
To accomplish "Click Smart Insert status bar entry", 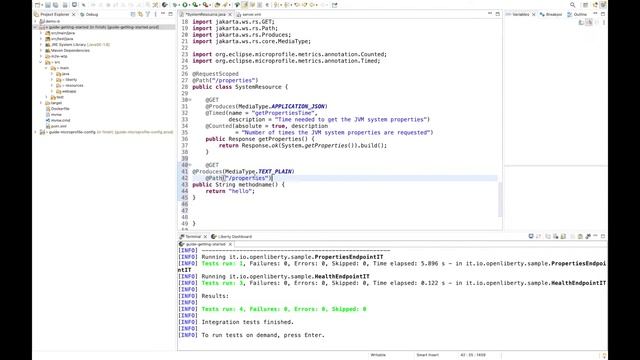I will (427, 355).
